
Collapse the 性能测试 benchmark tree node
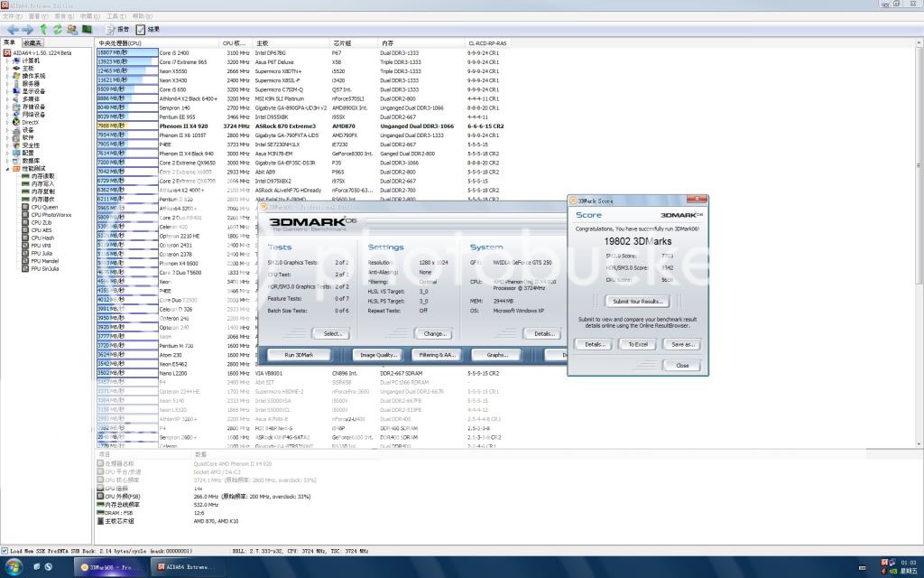(6, 169)
